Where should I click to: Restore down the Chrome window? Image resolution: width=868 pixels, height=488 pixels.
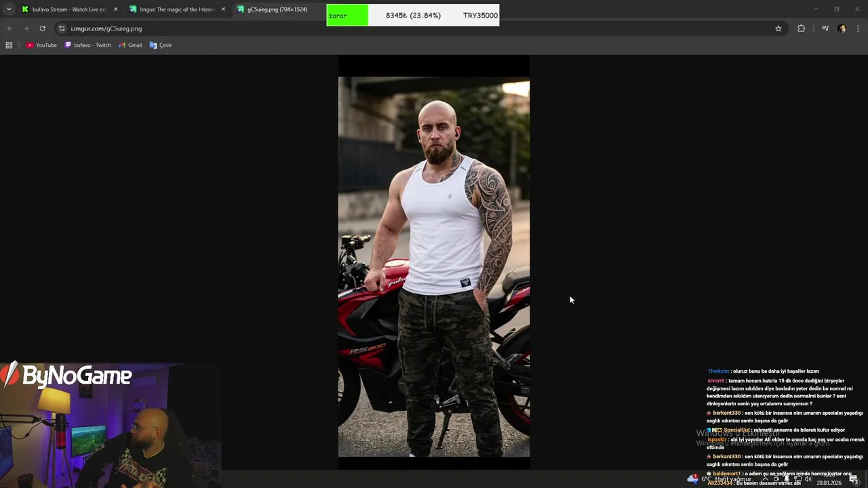pyautogui.click(x=837, y=9)
